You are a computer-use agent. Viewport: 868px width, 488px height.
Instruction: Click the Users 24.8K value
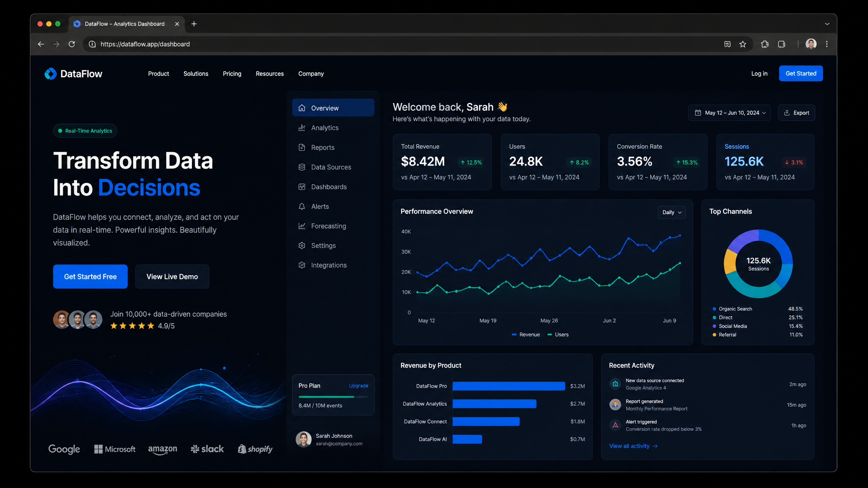[526, 161]
